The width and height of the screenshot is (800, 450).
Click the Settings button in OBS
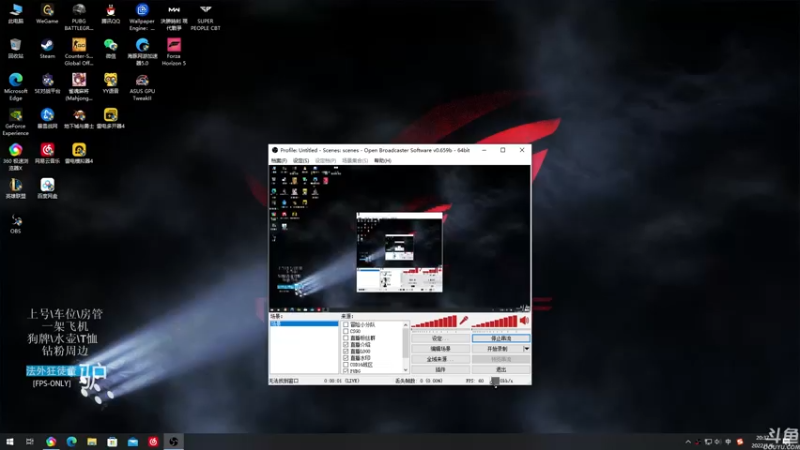click(x=441, y=338)
